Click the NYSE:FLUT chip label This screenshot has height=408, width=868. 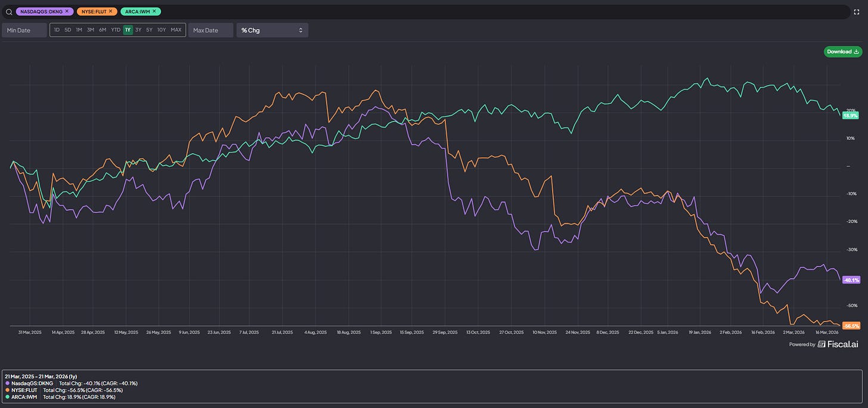click(x=94, y=11)
